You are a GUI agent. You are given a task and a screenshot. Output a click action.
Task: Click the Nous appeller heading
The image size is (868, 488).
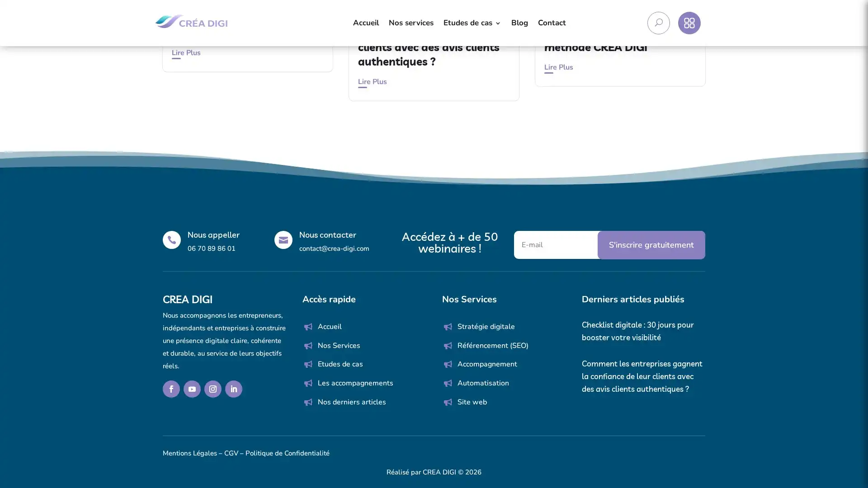(213, 235)
